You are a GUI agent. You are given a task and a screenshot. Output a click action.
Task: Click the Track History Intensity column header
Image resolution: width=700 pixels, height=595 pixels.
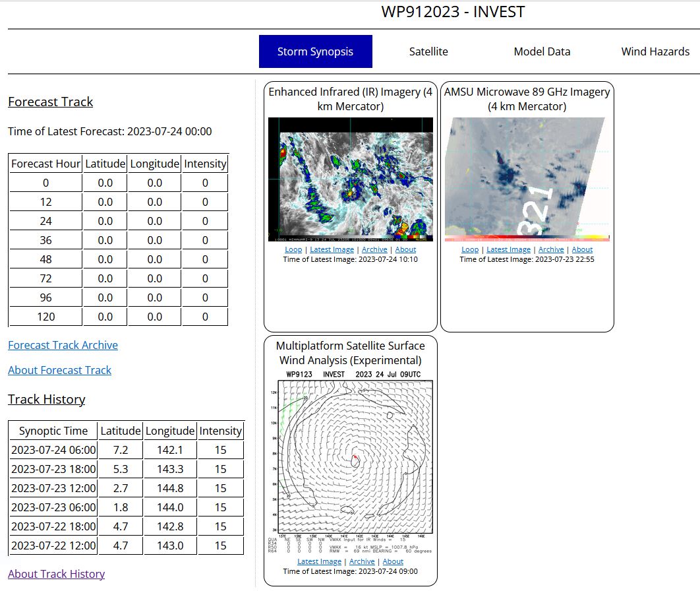point(221,431)
